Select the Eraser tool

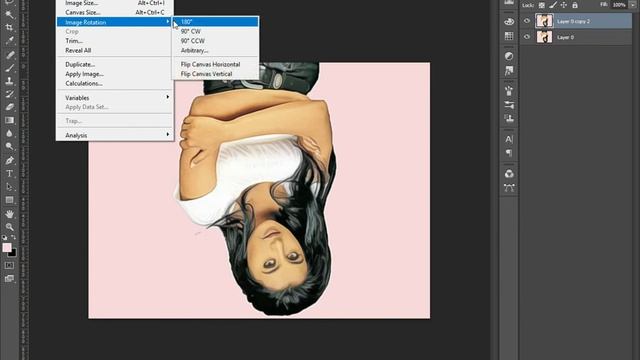pyautogui.click(x=9, y=107)
